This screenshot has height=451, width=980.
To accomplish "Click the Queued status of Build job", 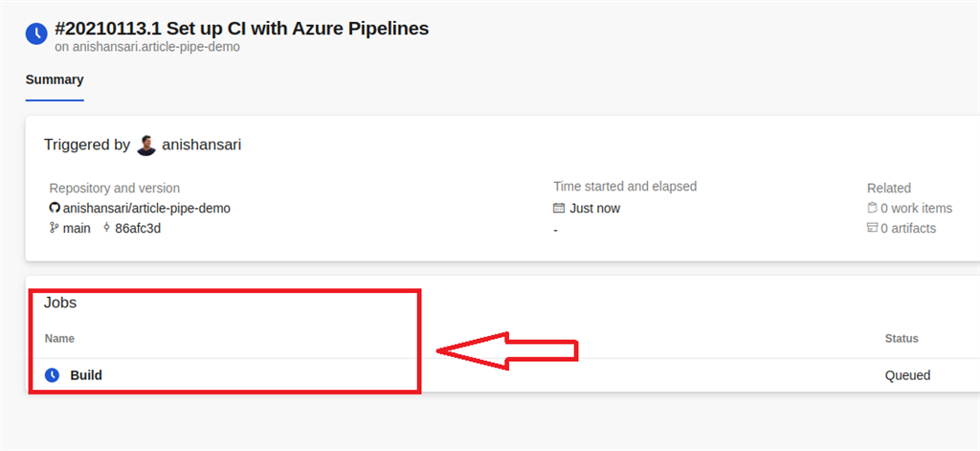I will pos(907,375).
